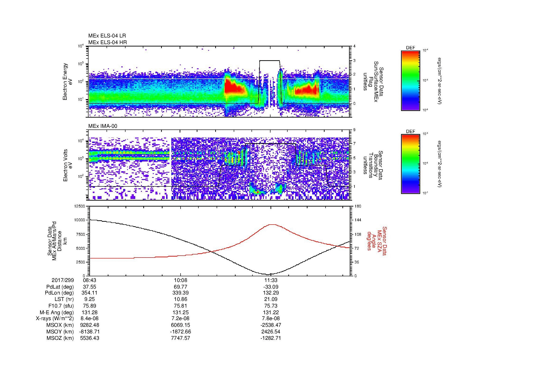The height and width of the screenshot is (392, 555).
Task: Click the peak of the red SZA curve
Action: pyautogui.click(x=272, y=224)
